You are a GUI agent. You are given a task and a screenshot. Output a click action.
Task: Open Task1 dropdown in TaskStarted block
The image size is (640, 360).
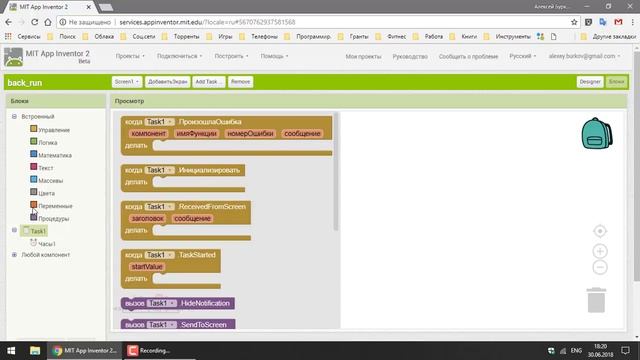click(x=160, y=255)
